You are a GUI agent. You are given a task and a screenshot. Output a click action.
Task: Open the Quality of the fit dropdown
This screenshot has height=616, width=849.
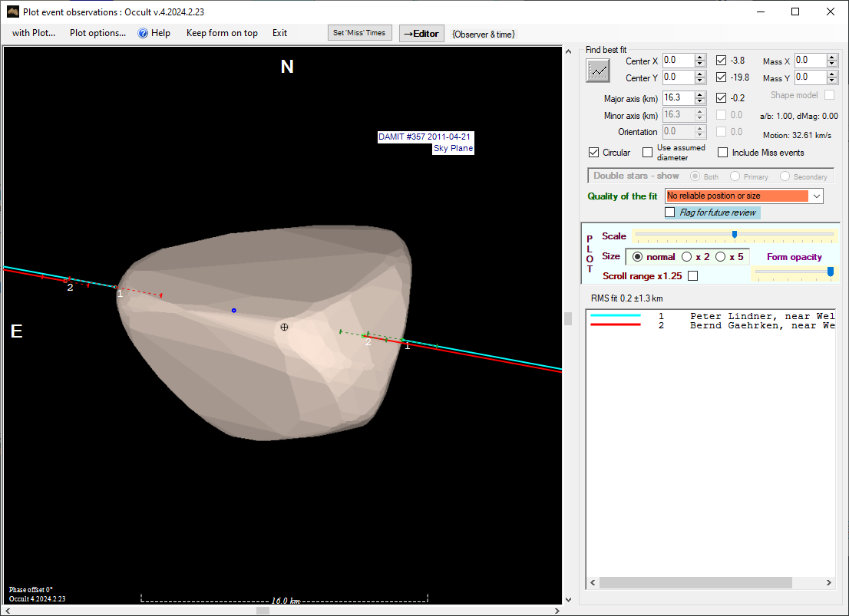816,196
